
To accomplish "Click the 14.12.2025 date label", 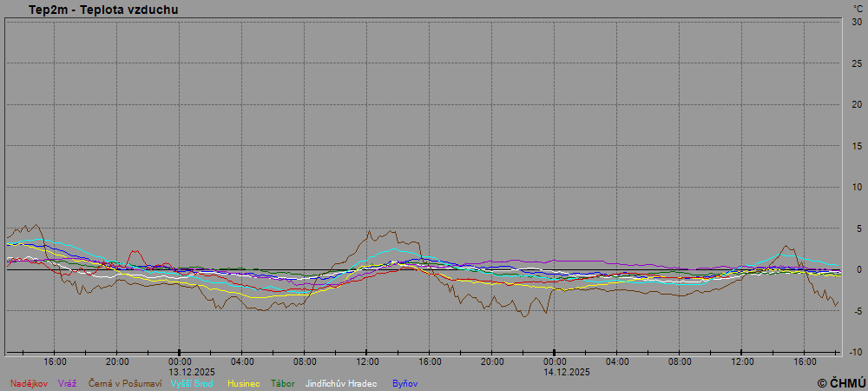I will (x=567, y=371).
